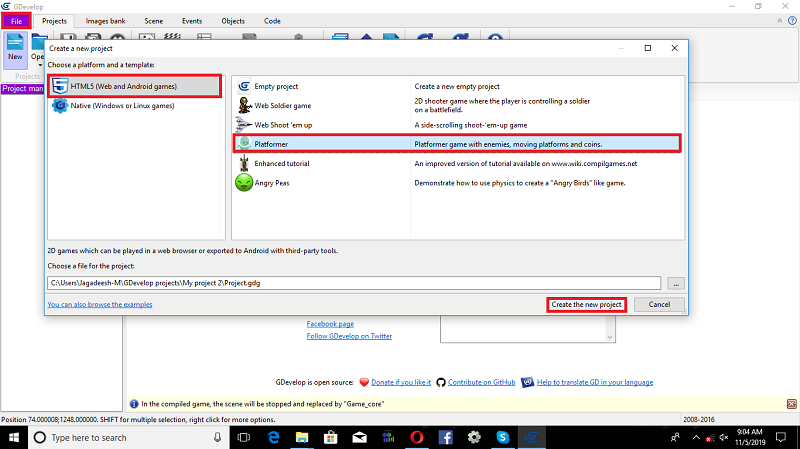
Task: Open Skype from the taskbar
Action: (503, 438)
